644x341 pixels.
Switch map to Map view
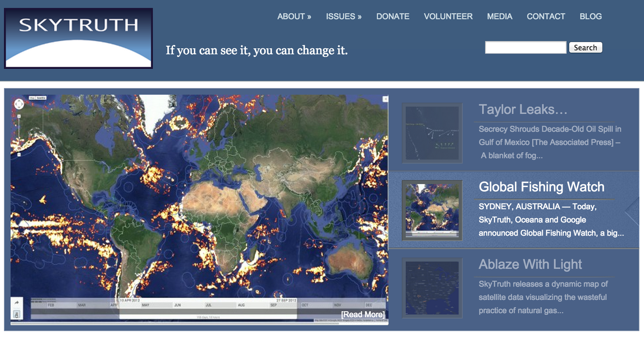pos(32,98)
